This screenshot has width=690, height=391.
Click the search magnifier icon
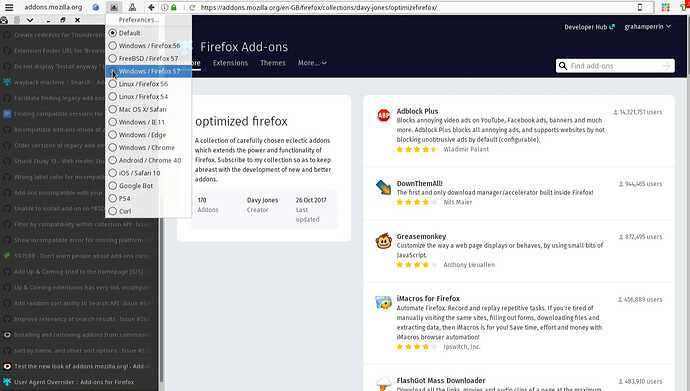563,66
